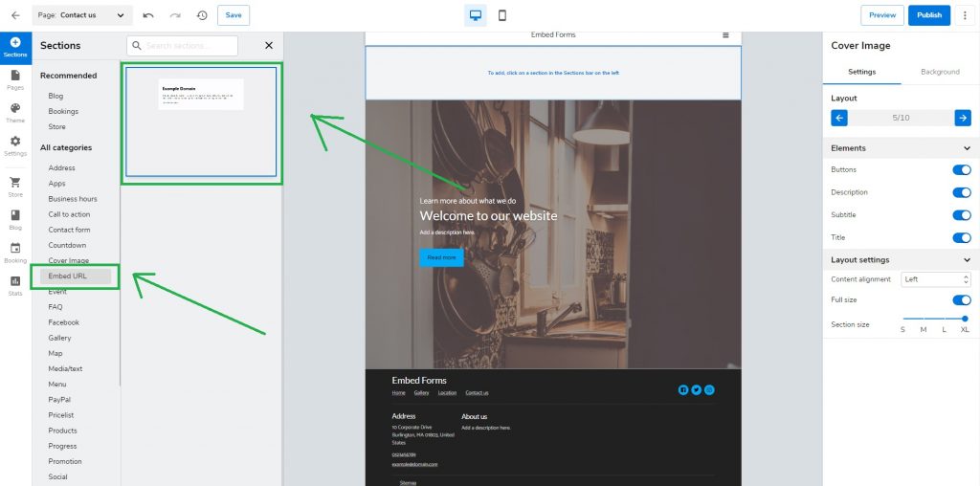This screenshot has width=980, height=486.
Task: Click the redo arrow icon
Action: (174, 15)
